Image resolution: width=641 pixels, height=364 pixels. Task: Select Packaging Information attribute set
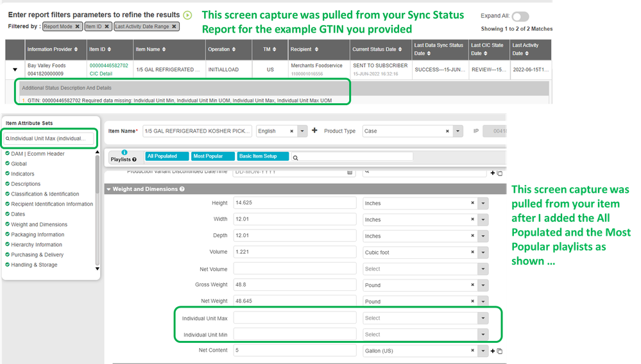[x=38, y=235]
